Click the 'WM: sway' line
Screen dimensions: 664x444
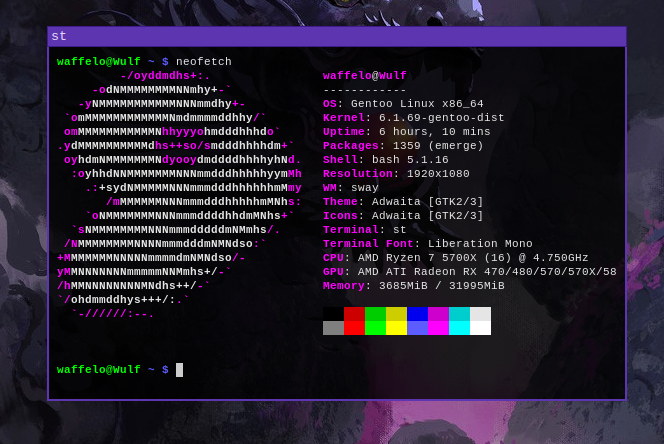click(351, 188)
